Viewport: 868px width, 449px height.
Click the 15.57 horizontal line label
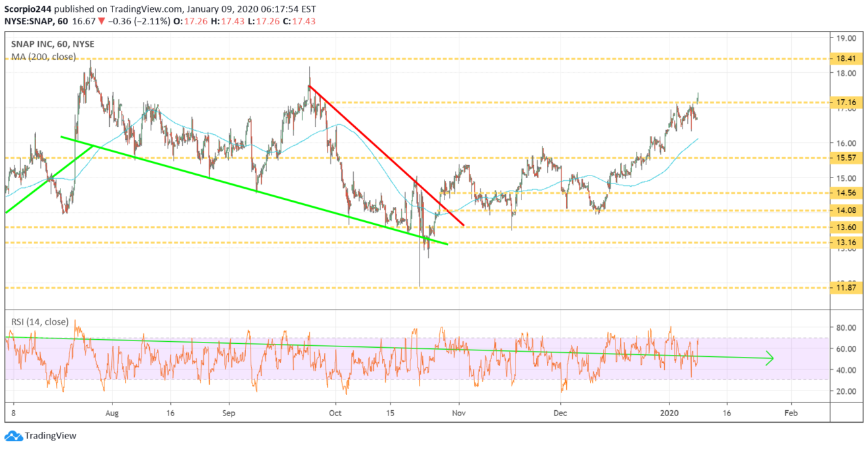(844, 158)
